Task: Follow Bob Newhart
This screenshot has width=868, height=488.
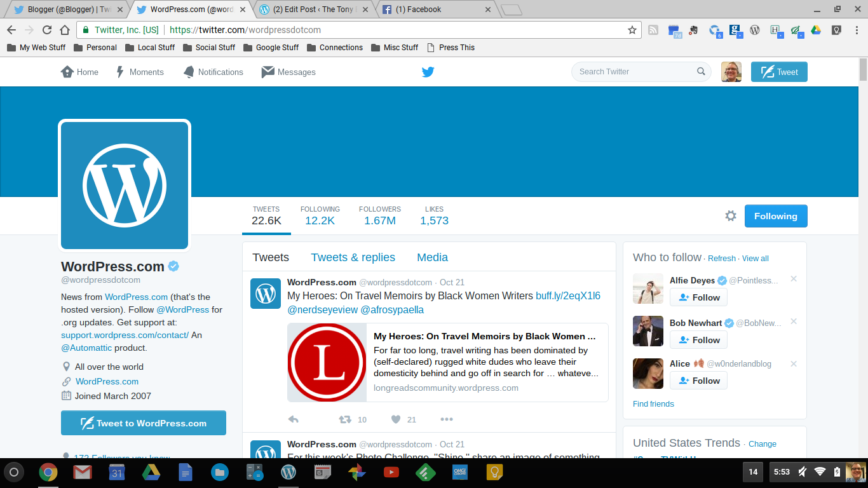Action: [x=698, y=340]
